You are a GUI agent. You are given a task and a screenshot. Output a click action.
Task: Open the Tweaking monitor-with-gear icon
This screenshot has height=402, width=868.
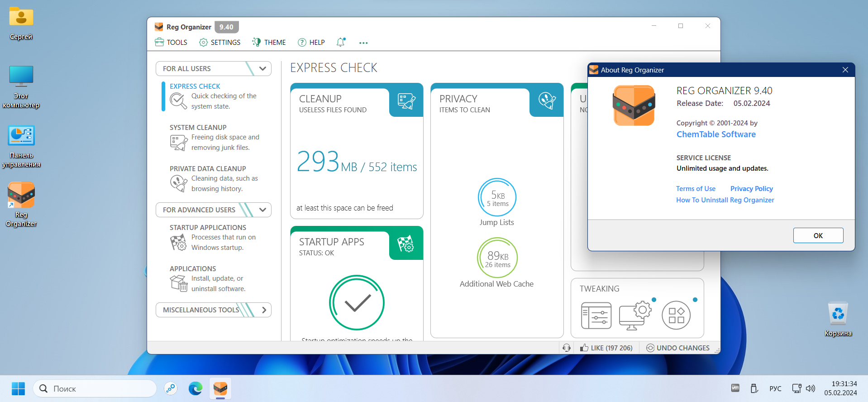[635, 316]
